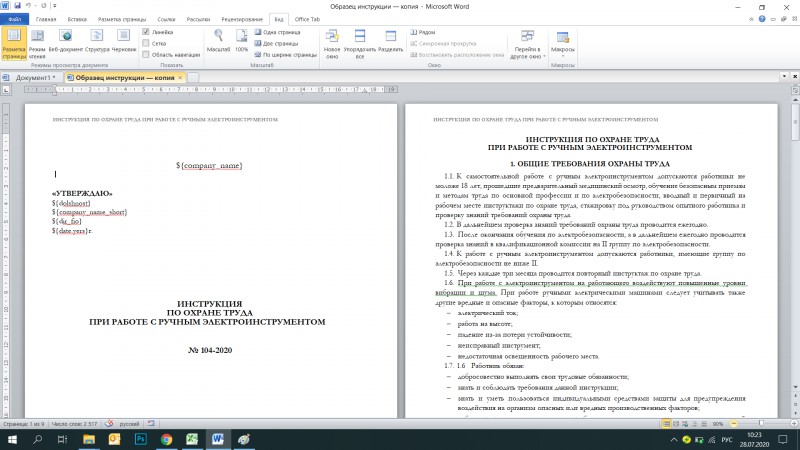Image resolution: width=800 pixels, height=450 pixels.
Task: Click the zoom slider handle
Action: (761, 423)
